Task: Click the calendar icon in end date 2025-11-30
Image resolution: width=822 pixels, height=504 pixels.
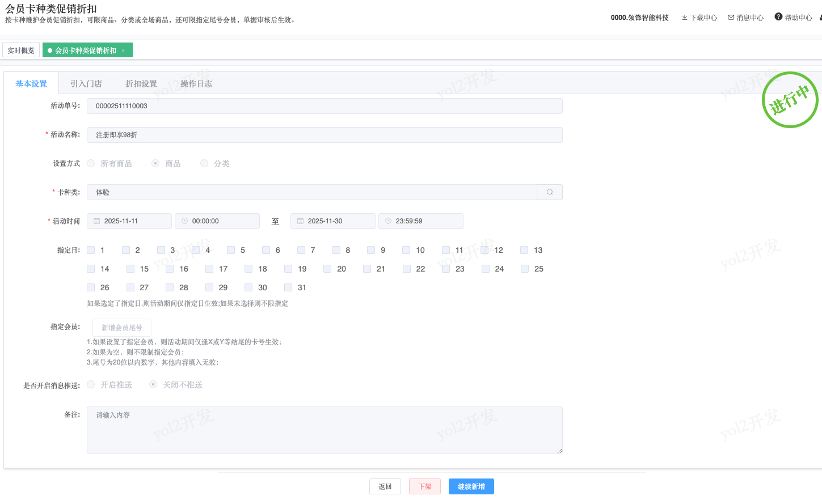Action: pyautogui.click(x=300, y=221)
